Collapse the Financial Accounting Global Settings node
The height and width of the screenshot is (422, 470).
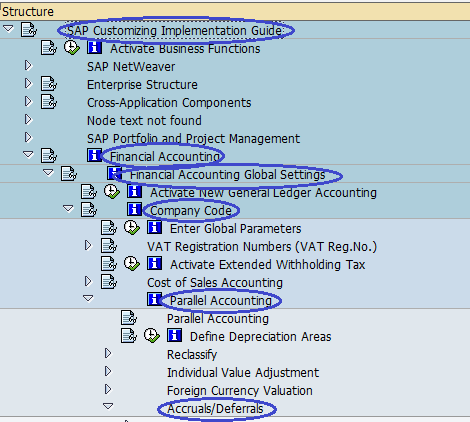tap(48, 172)
